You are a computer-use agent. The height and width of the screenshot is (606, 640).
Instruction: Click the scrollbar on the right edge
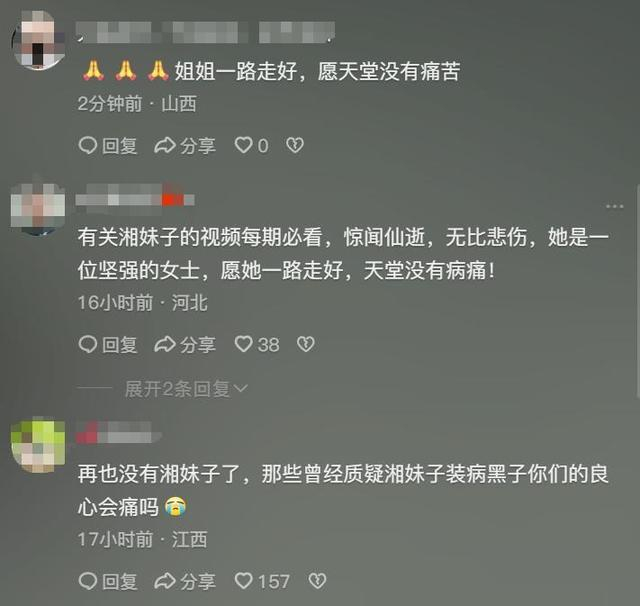[x=638, y=290]
